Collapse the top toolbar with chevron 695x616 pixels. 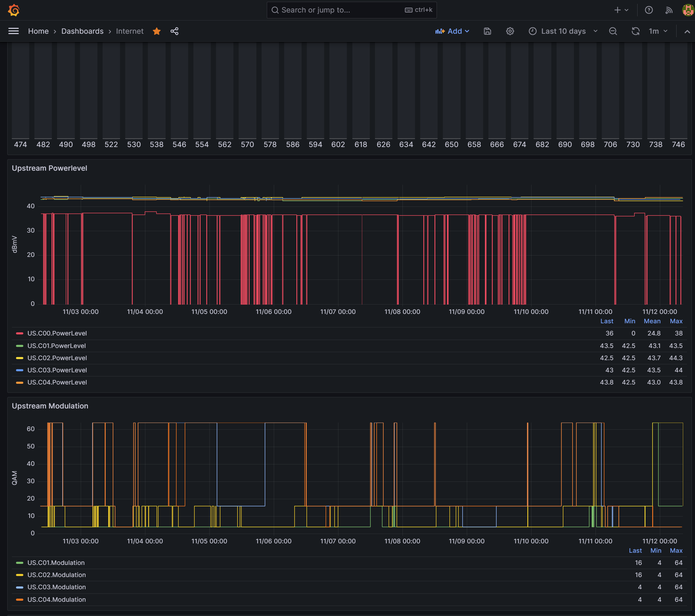[x=687, y=32]
